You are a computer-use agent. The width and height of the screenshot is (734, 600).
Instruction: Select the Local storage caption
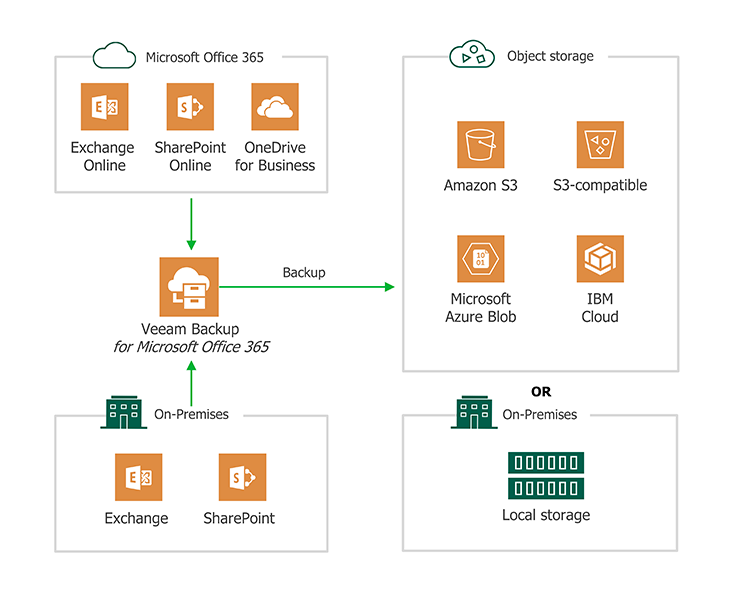546,516
